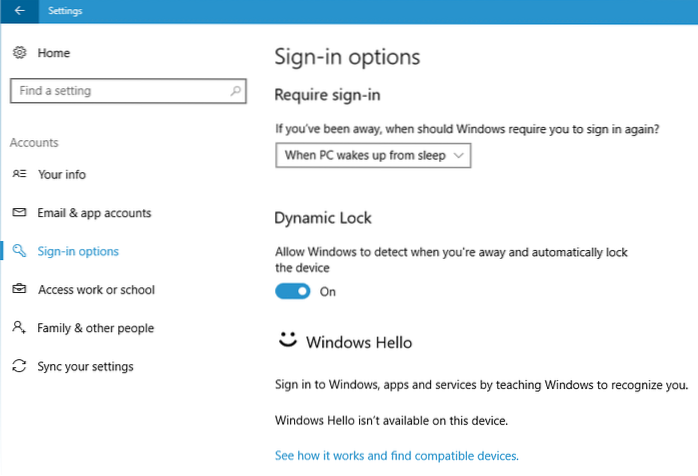Click the back arrow in the title bar
Image resolution: width=698 pixels, height=476 pixels.
[x=19, y=11]
